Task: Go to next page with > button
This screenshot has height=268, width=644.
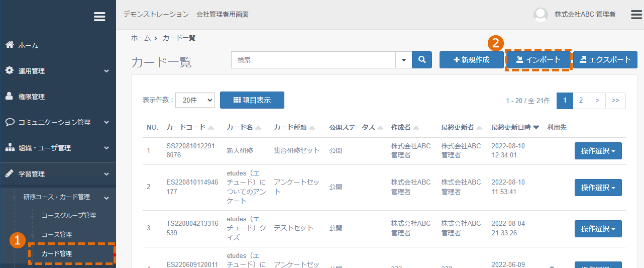Action: click(x=597, y=101)
